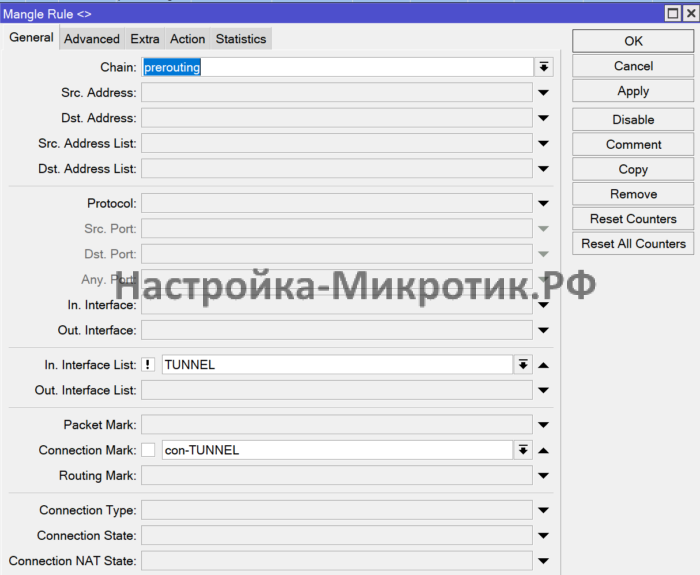The image size is (700, 575).
Task: Expand the Dst. Address List field
Action: (543, 169)
